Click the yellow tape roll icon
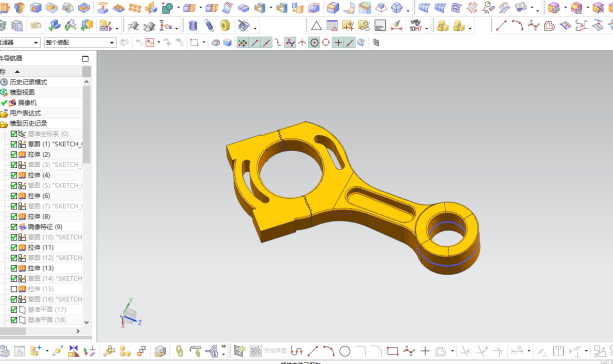This screenshot has height=364, width=613. click(225, 26)
